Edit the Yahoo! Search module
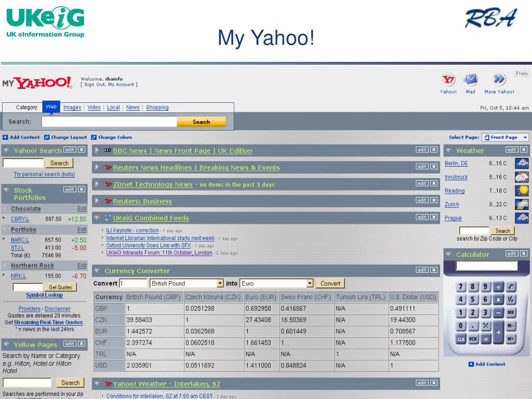532x399 pixels. point(70,150)
